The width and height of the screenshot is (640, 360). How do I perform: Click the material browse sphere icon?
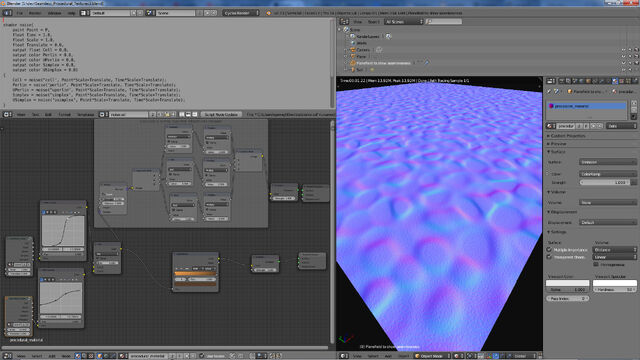[x=551, y=126]
